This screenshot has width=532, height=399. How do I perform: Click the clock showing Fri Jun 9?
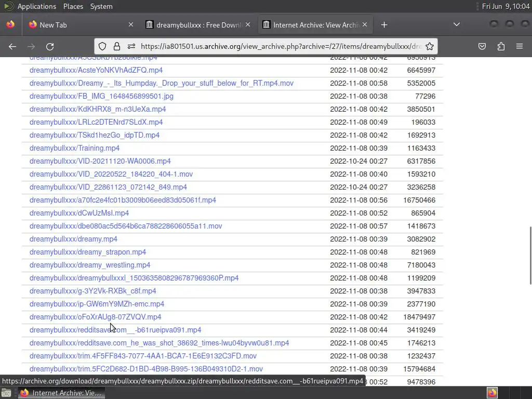click(x=506, y=6)
